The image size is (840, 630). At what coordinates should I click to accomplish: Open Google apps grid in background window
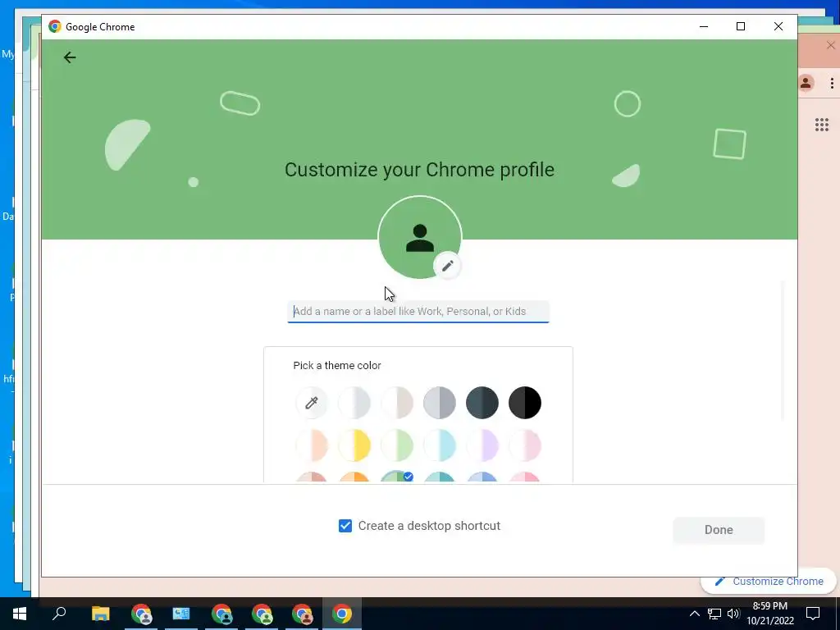click(822, 125)
